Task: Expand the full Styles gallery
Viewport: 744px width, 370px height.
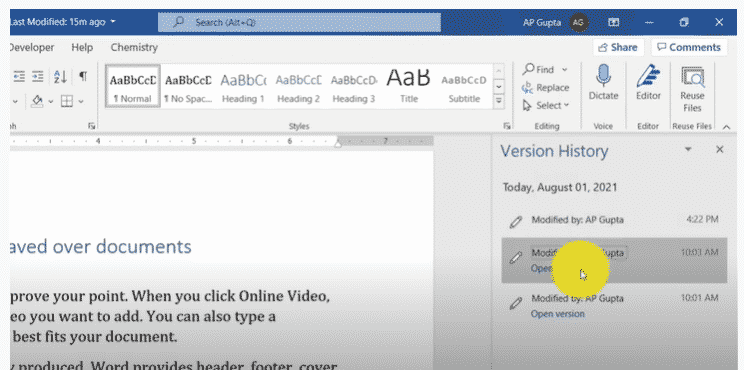Action: click(498, 101)
